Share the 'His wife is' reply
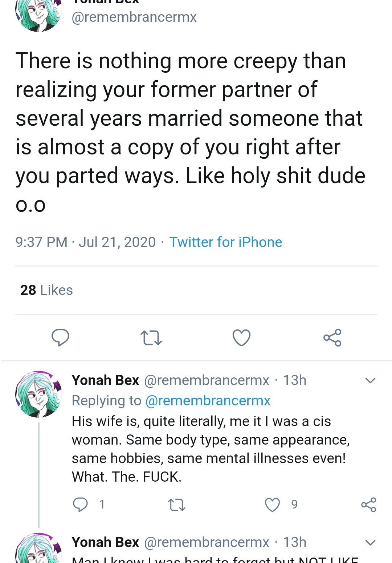Image resolution: width=392 pixels, height=563 pixels. tap(368, 505)
